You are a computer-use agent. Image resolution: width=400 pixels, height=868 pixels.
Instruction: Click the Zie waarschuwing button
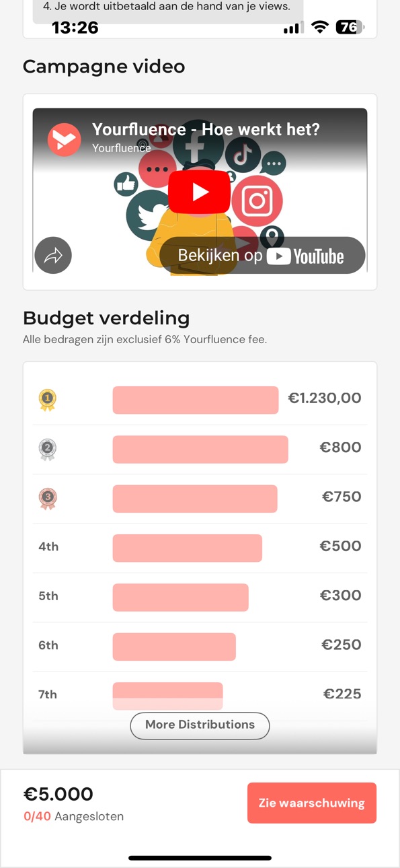[x=312, y=803]
